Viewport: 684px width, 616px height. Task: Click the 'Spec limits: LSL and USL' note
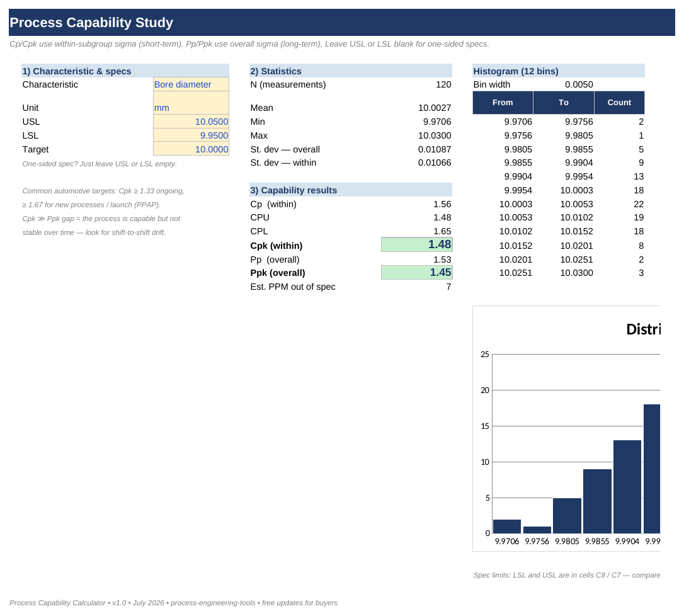click(567, 575)
